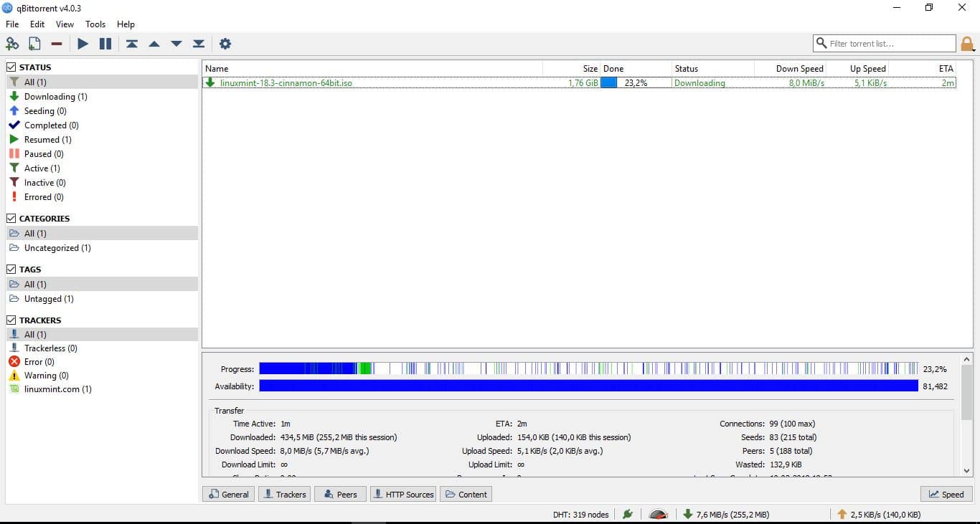This screenshot has height=524, width=980.
Task: Switch to the General tab
Action: (x=228, y=494)
